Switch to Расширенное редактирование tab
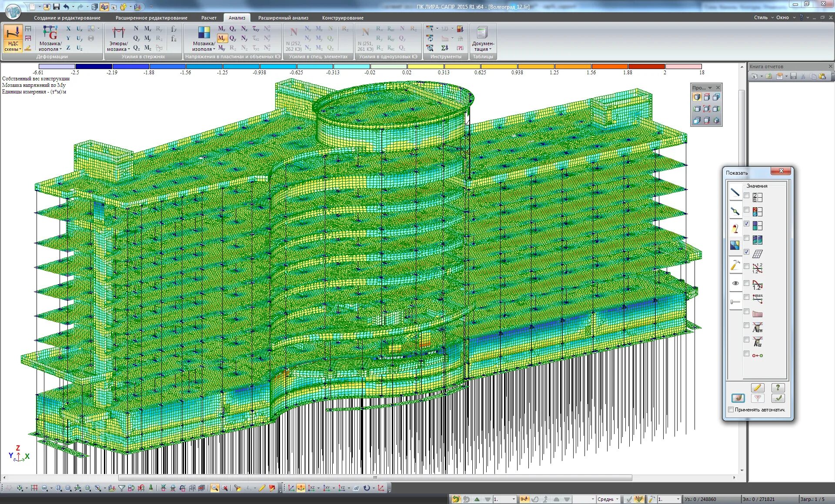 click(151, 18)
